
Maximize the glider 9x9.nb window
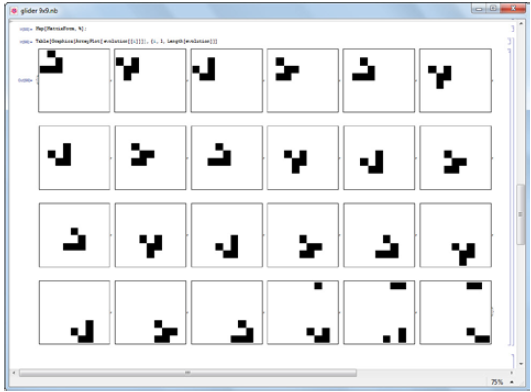pos(493,8)
